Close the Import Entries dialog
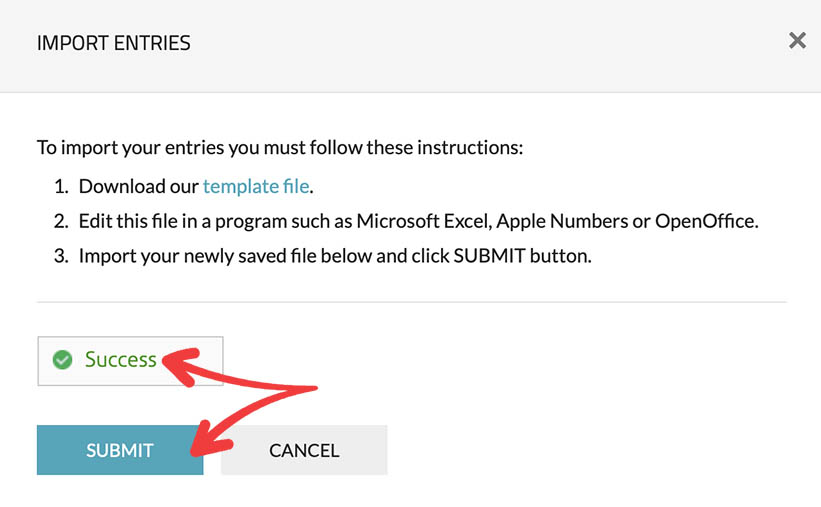Image resolution: width=821 pixels, height=507 pixels. pos(797,41)
